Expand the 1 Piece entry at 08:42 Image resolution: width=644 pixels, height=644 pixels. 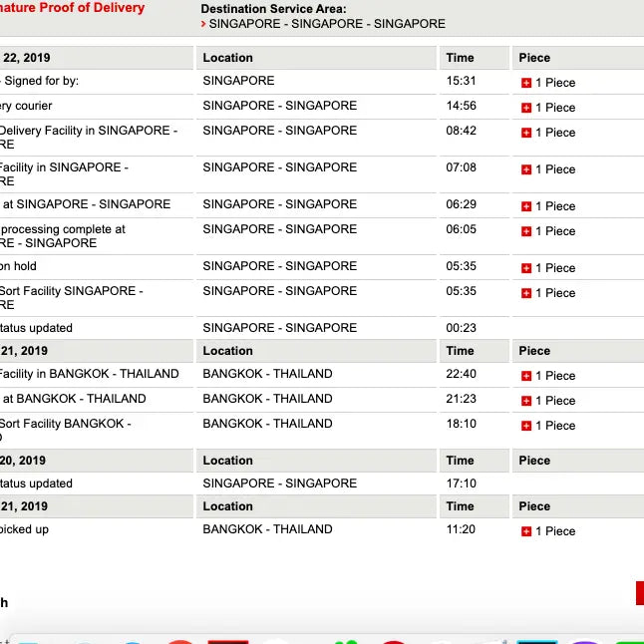[526, 133]
